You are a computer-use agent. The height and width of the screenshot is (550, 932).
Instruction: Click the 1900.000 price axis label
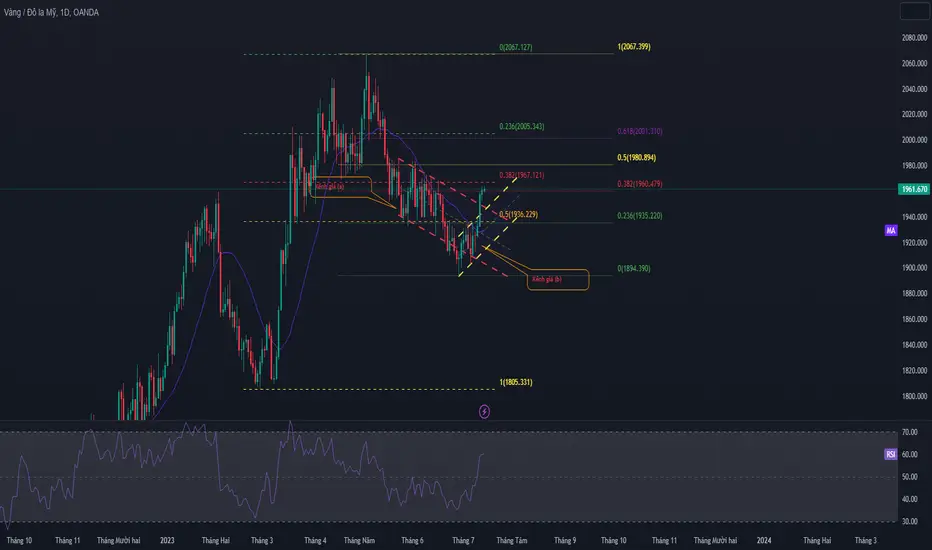point(914,268)
